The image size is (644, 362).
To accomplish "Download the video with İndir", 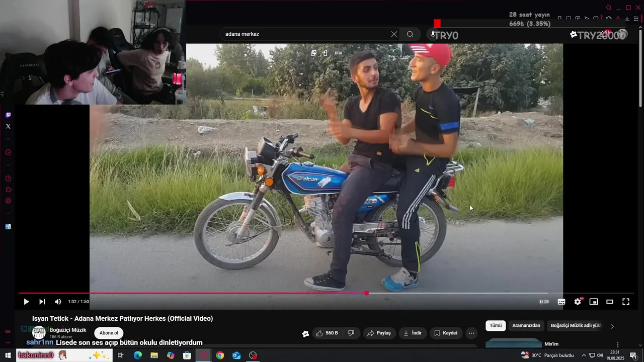I will coord(413,333).
